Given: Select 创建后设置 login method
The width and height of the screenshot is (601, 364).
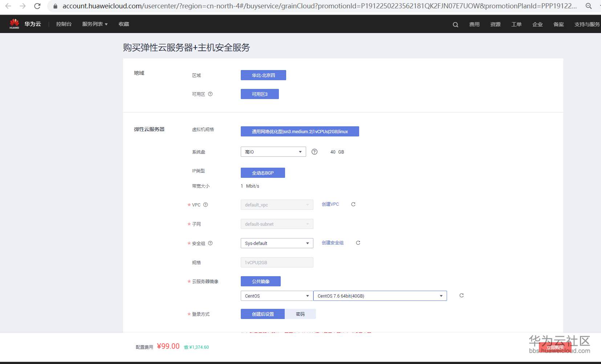Looking at the screenshot, I should click(x=263, y=314).
